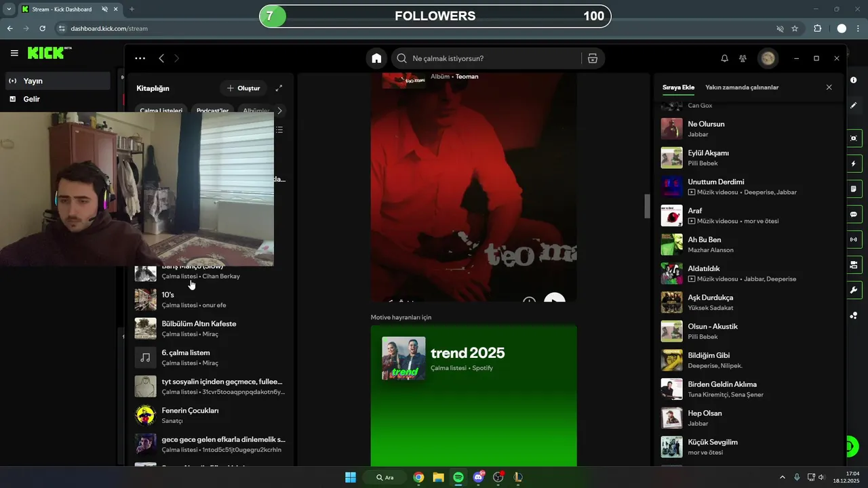The image size is (868, 488).
Task: Switch to Sıraya Ekle tab
Action: 678,87
